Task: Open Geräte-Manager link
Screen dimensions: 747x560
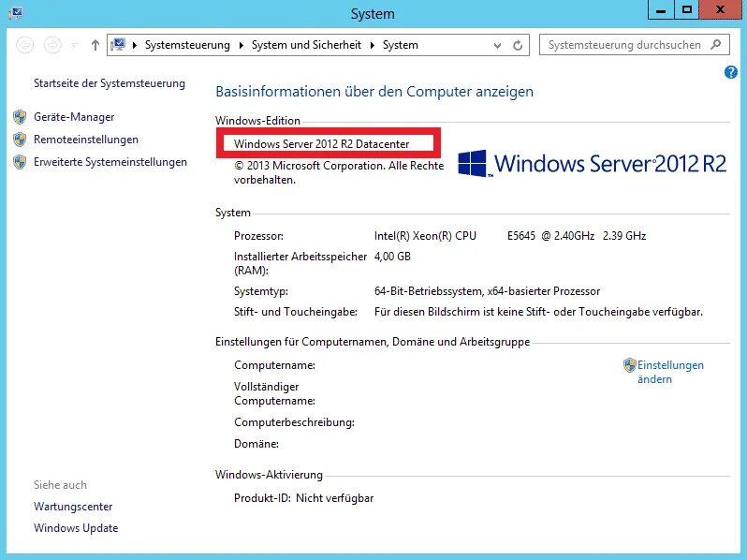Action: pyautogui.click(x=74, y=117)
